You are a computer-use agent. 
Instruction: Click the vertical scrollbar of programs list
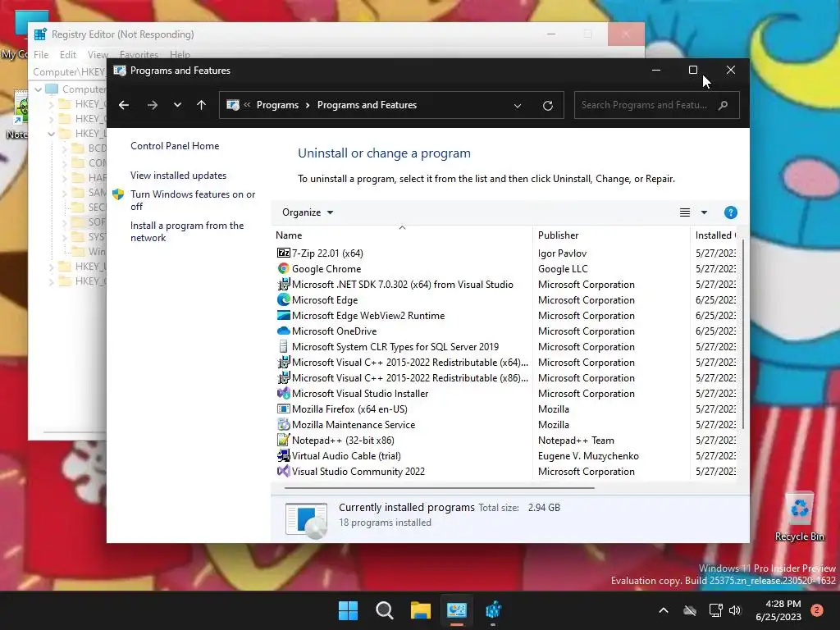pos(742,334)
